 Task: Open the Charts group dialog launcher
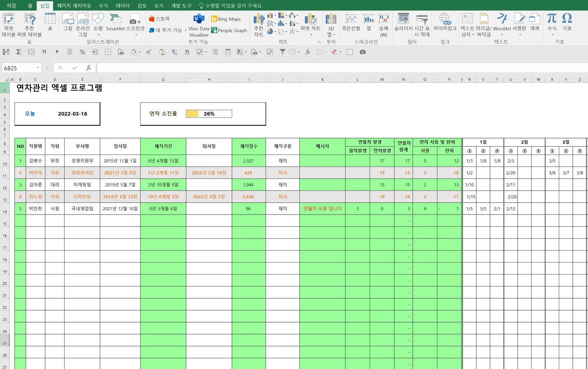(x=319, y=42)
